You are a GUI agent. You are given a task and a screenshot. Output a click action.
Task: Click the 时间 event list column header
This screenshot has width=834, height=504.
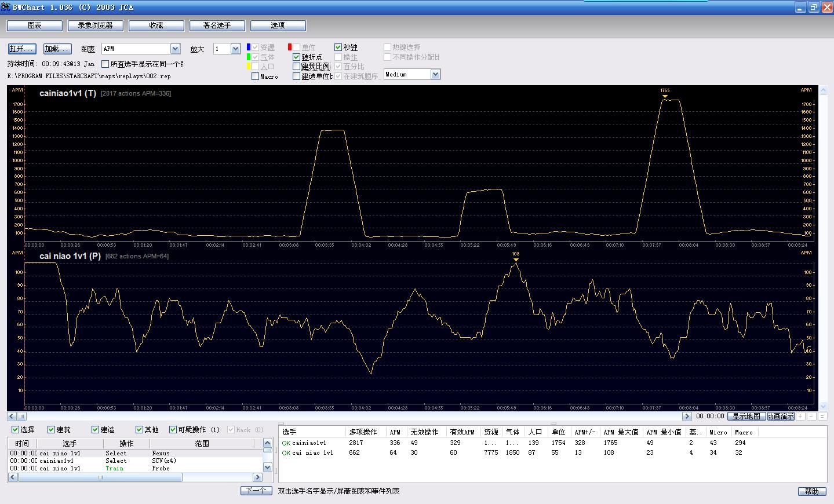22,443
